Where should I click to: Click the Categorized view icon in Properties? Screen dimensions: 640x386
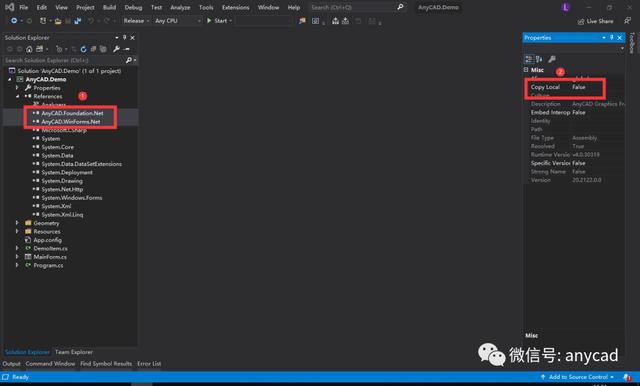click(x=529, y=59)
